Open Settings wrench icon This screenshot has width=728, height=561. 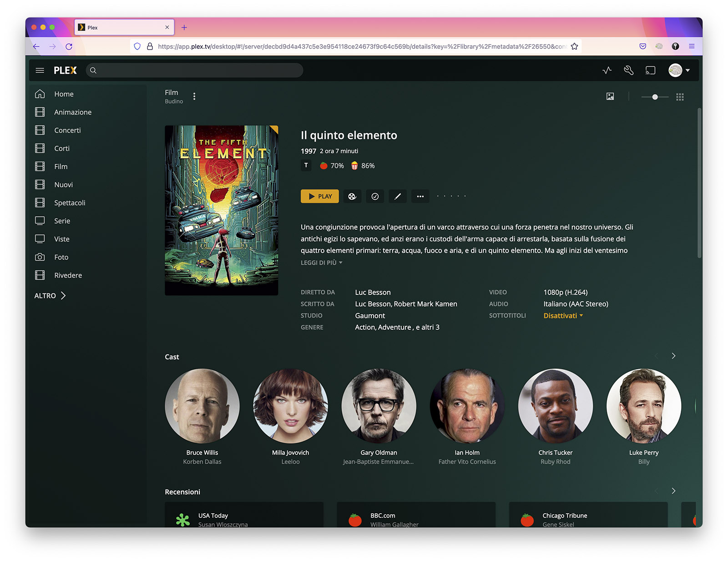(x=629, y=71)
